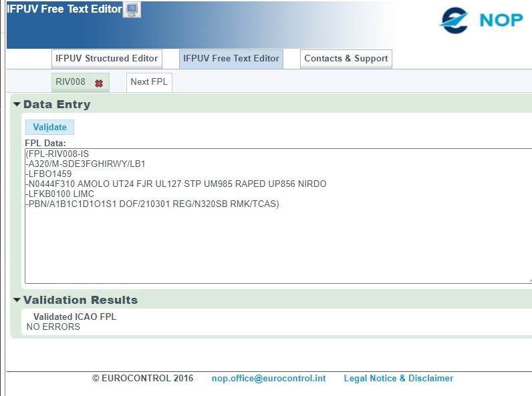Collapse the Validation Results section

(17, 300)
